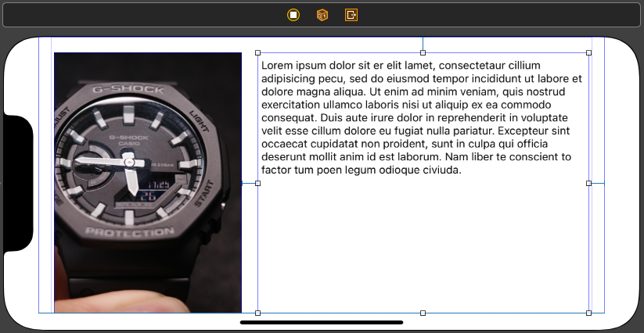Click the Exit icon in scene dock
Image resolution: width=644 pixels, height=333 pixels.
[x=351, y=15]
